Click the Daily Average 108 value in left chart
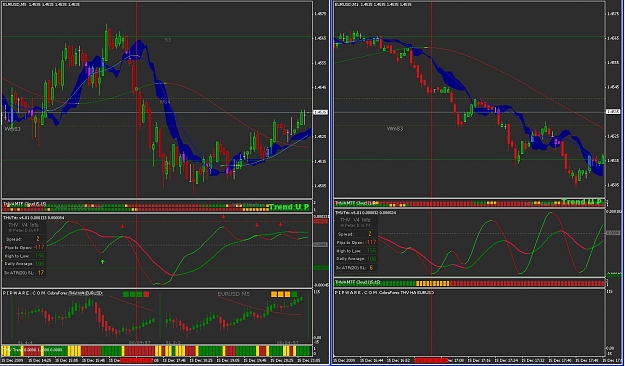Image resolution: width=625 pixels, height=366 pixels. pyautogui.click(x=39, y=264)
